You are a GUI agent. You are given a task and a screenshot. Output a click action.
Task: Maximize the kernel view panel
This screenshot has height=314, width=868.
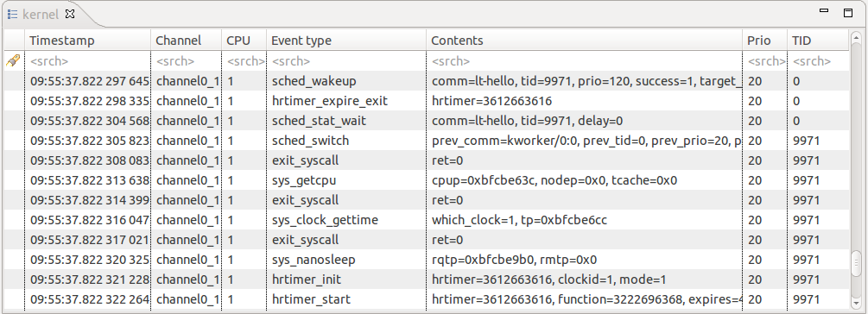pos(847,13)
